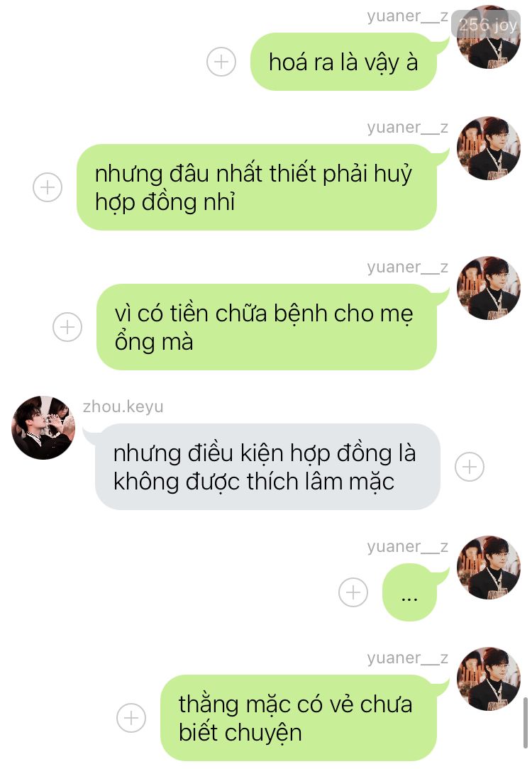The image size is (532, 769).
Task: Click the "256 joy" badge on the avatar
Action: (486, 23)
